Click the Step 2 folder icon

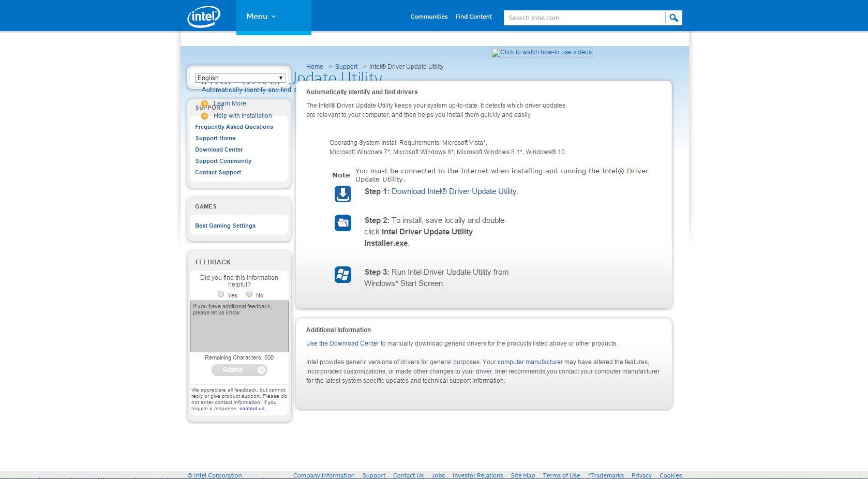point(342,223)
